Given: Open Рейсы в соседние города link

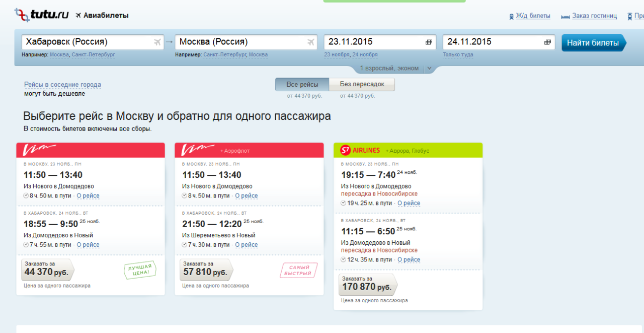Looking at the screenshot, I should 62,85.
